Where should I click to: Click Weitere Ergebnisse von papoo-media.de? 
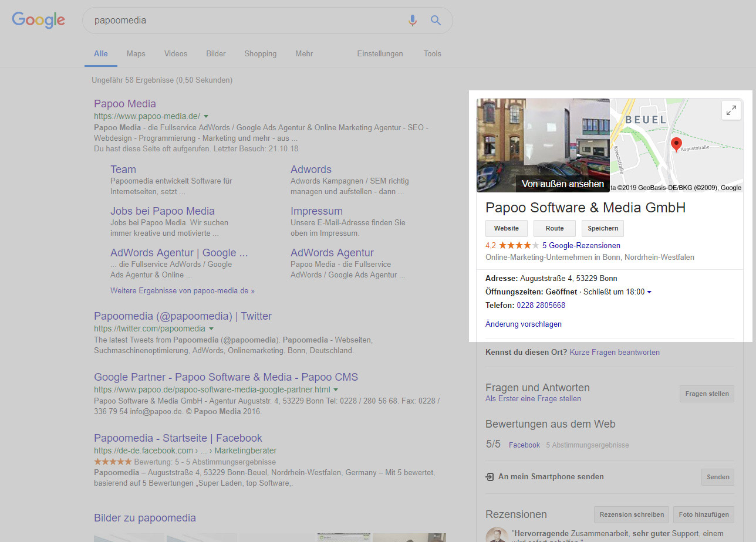pos(183,290)
